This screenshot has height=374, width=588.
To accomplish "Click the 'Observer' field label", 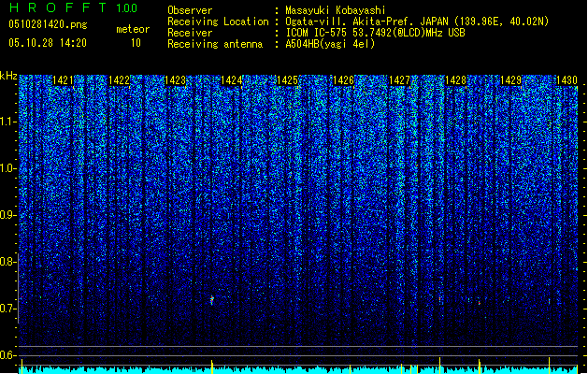I will 190,10.
